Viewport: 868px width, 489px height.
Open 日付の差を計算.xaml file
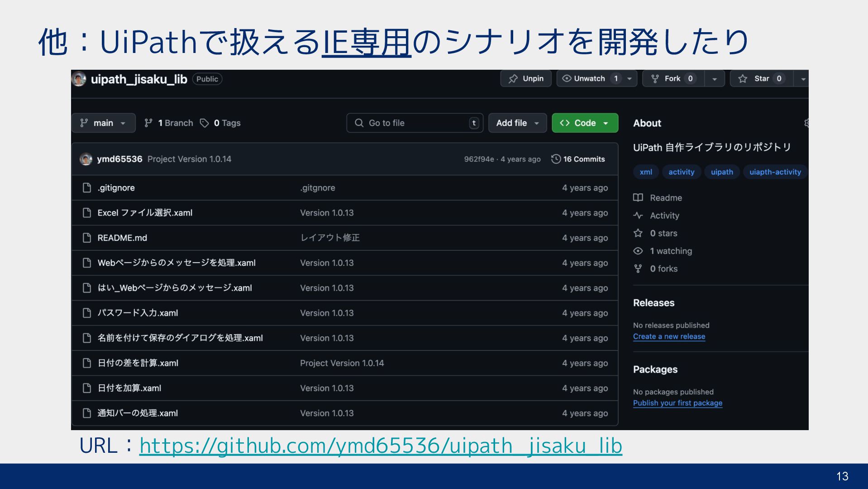click(x=138, y=363)
